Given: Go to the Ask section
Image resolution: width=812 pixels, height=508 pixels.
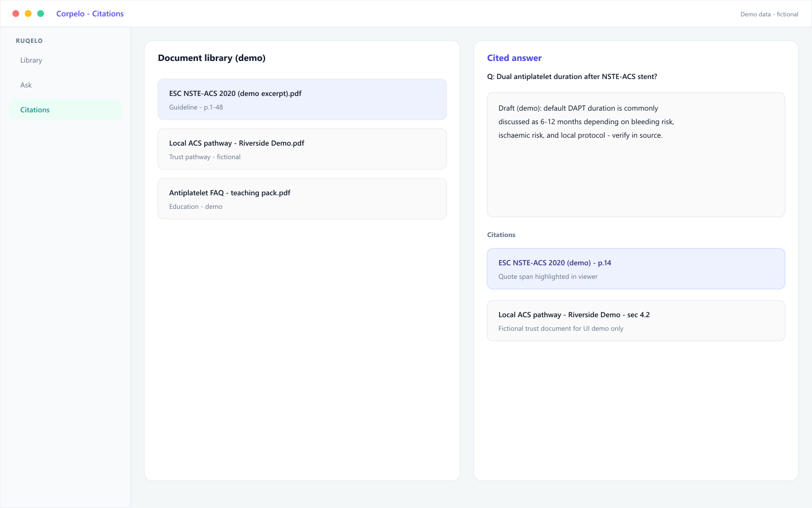Looking at the screenshot, I should tap(65, 85).
